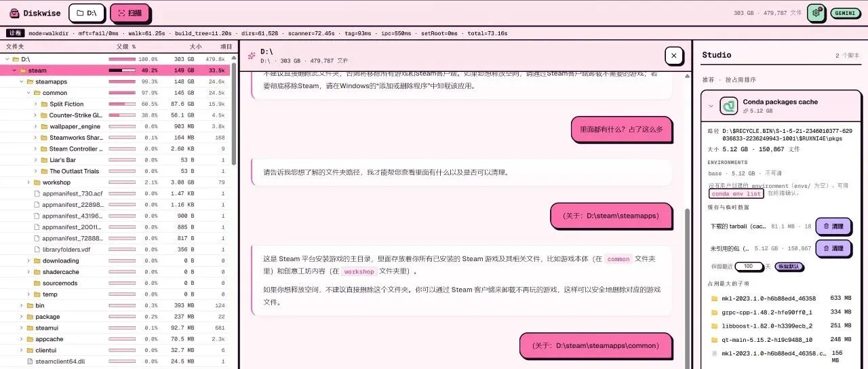Screen dimensions: 868x369
Task: Collapse the steamapps folder node
Action: pyautogui.click(x=21, y=81)
